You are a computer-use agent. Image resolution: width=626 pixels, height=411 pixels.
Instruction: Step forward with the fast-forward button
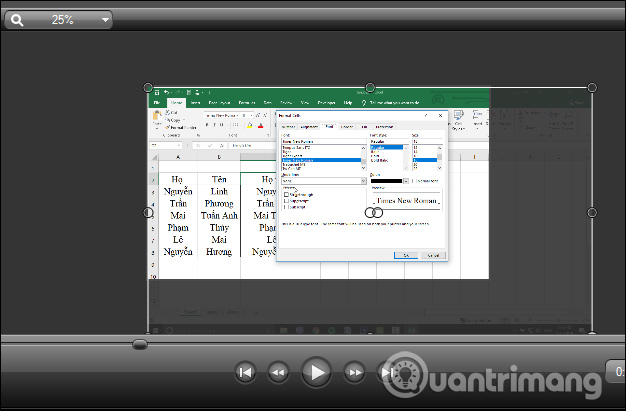[x=355, y=373]
